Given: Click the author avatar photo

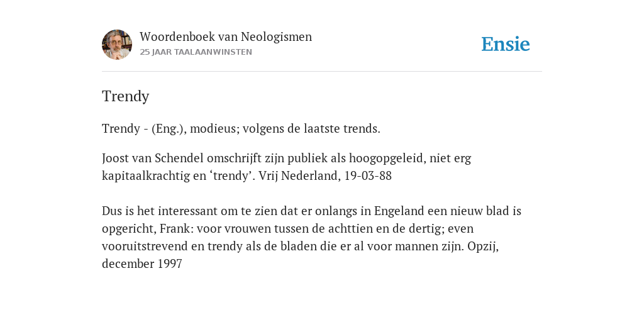Looking at the screenshot, I should click(117, 45).
